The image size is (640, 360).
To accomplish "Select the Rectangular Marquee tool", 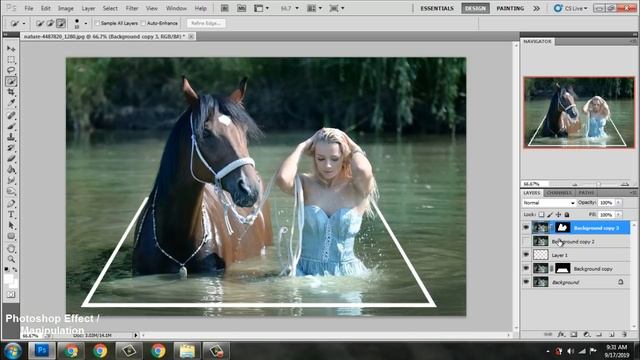I will [x=11, y=60].
